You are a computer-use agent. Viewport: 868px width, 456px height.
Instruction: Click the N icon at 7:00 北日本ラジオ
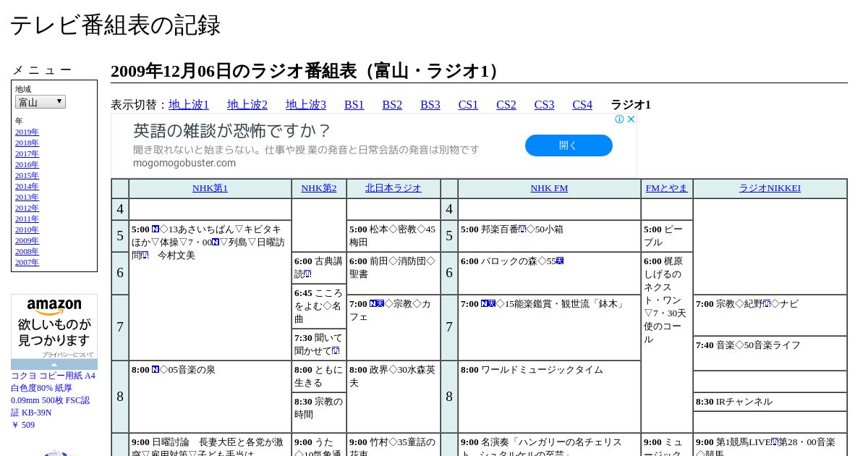click(x=373, y=304)
